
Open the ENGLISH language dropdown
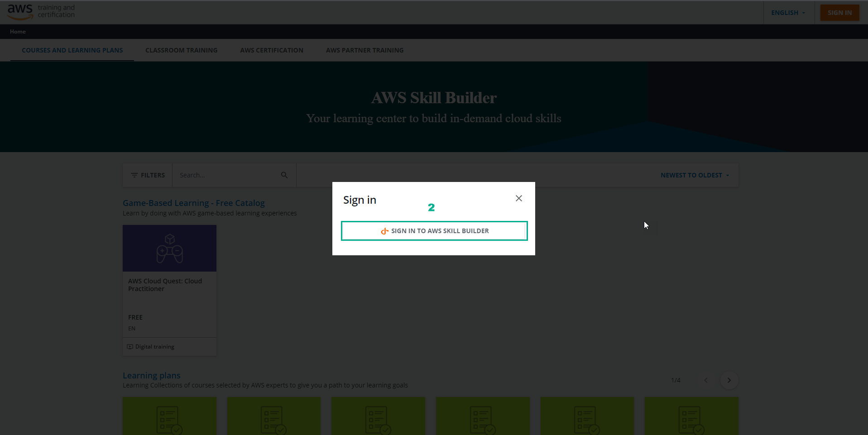tap(787, 12)
